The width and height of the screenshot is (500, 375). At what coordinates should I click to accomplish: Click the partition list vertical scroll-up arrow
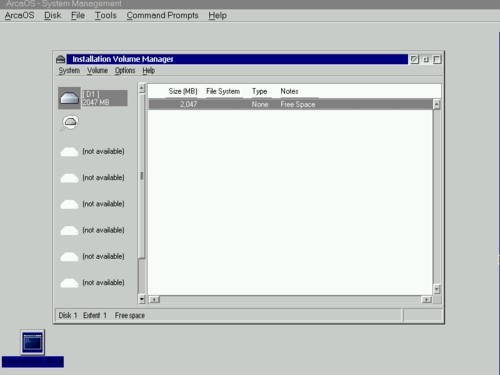click(x=436, y=104)
